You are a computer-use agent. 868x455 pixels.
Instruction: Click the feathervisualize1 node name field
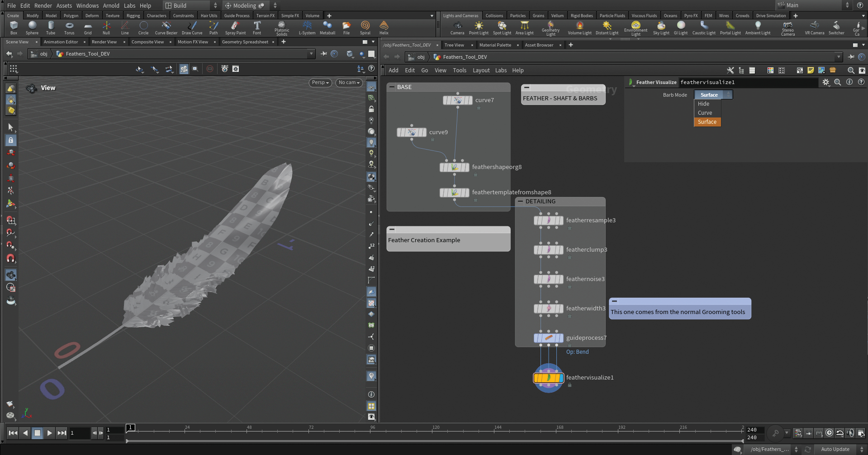(748, 82)
